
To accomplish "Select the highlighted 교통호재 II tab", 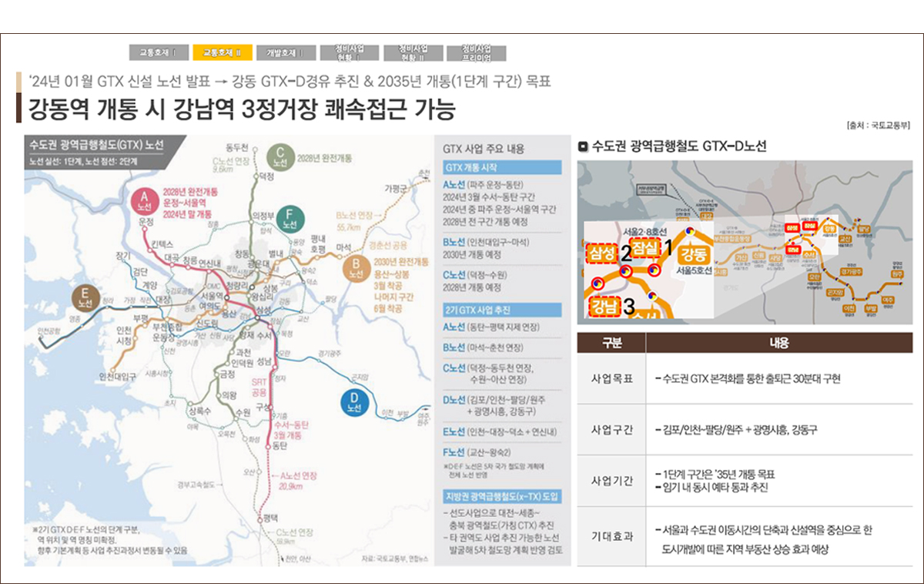I will point(222,53).
